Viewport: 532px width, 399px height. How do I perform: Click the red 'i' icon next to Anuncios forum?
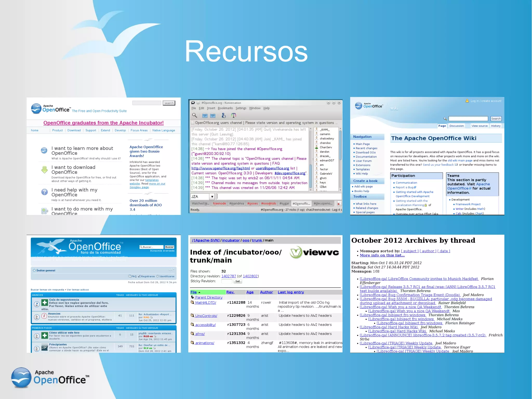[44, 316]
